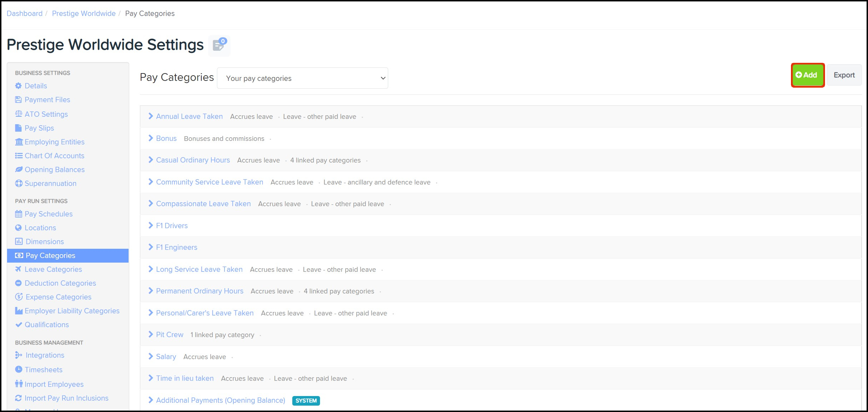
Task: Click the scales icon for ATO Settings
Action: [18, 114]
